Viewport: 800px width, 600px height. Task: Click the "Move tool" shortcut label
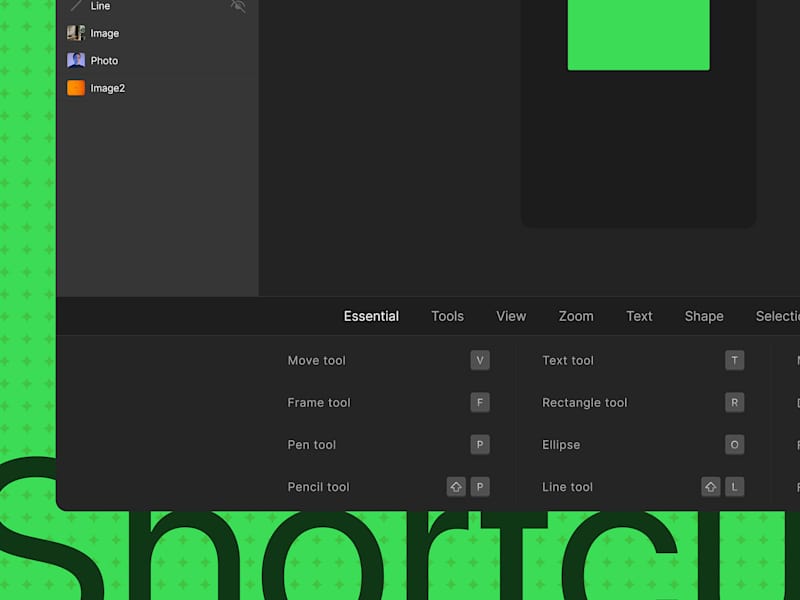click(x=316, y=360)
